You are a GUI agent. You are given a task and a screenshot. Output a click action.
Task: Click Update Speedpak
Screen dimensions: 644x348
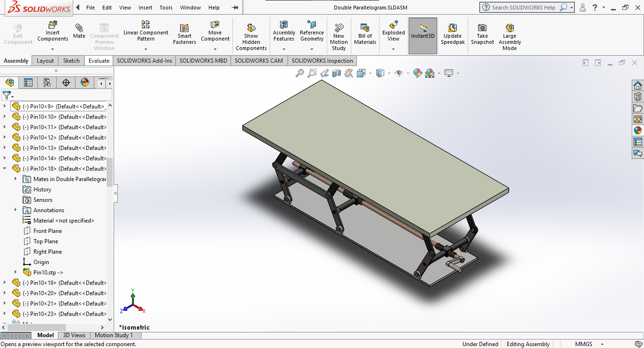pyautogui.click(x=453, y=34)
